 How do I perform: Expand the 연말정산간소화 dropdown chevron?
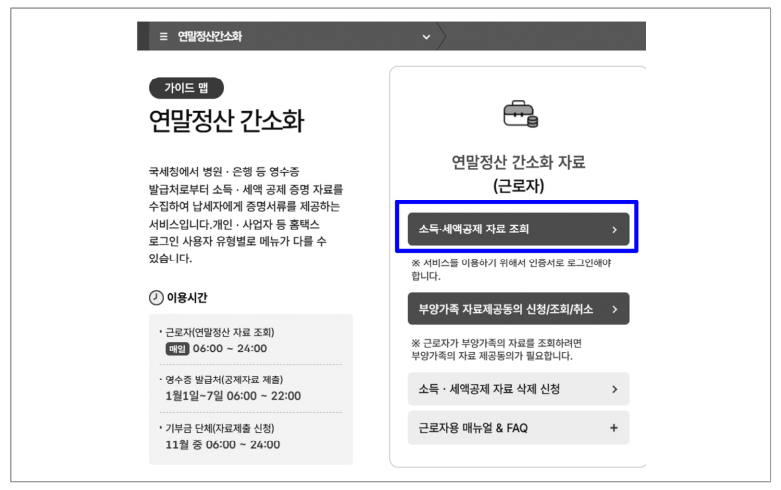426,37
